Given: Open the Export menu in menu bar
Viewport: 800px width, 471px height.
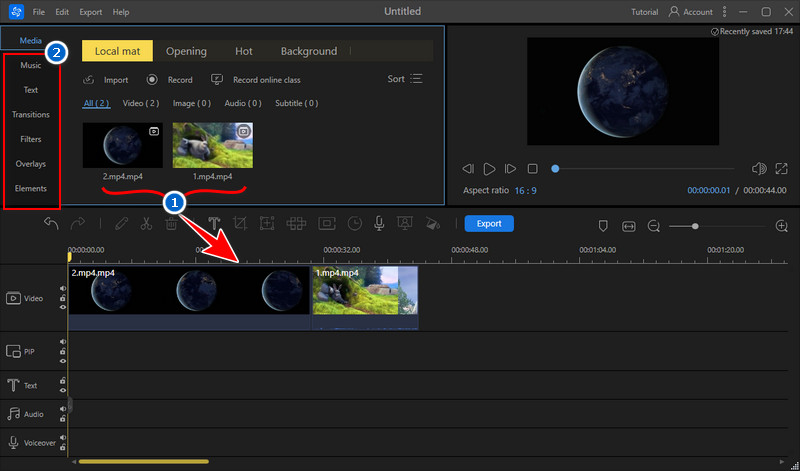Looking at the screenshot, I should click(x=91, y=12).
